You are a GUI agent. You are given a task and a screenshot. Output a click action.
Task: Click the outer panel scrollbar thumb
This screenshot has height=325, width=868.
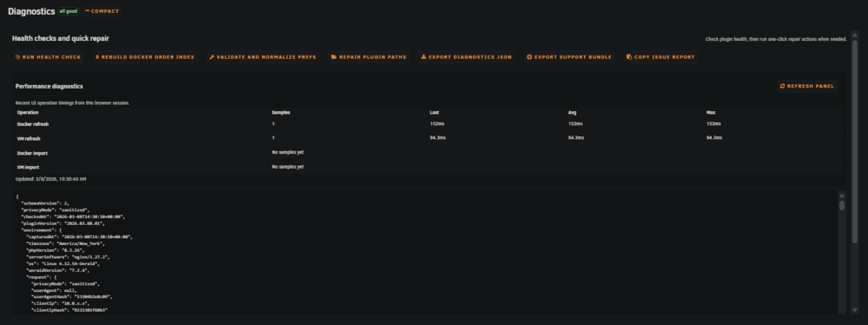pyautogui.click(x=855, y=141)
